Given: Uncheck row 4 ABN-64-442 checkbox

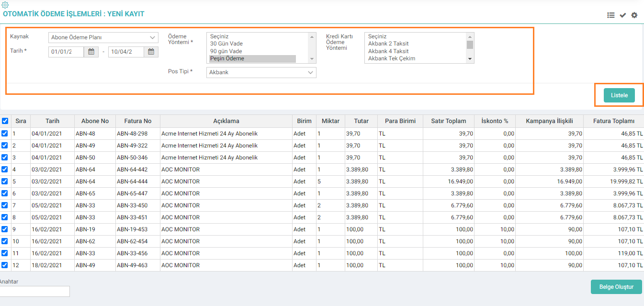Looking at the screenshot, I should tap(5, 170).
